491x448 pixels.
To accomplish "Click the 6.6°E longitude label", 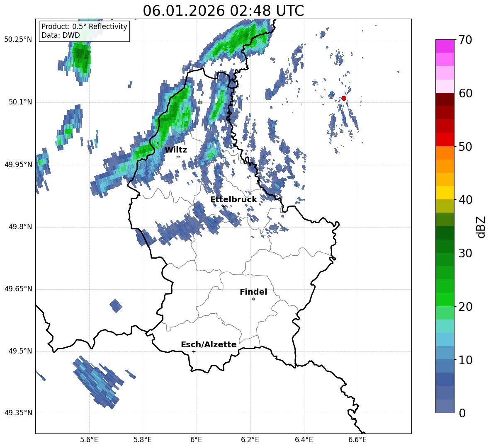I will (357, 440).
